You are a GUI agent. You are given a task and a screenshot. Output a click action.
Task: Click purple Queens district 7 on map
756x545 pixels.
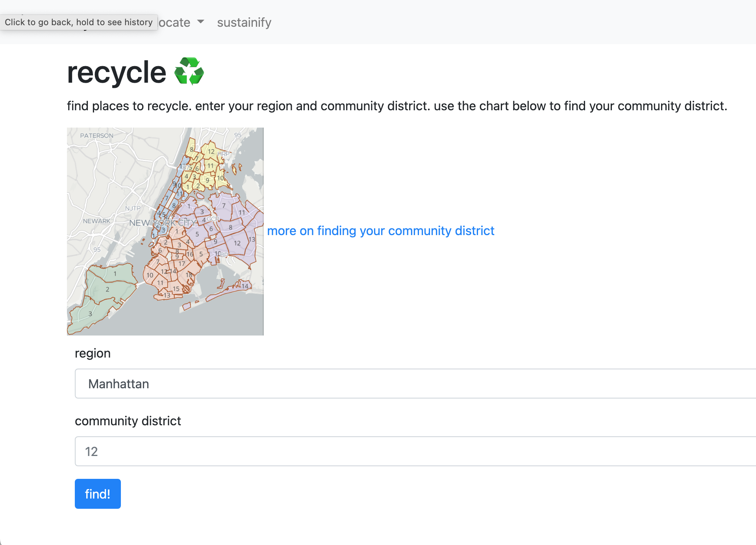224,206
